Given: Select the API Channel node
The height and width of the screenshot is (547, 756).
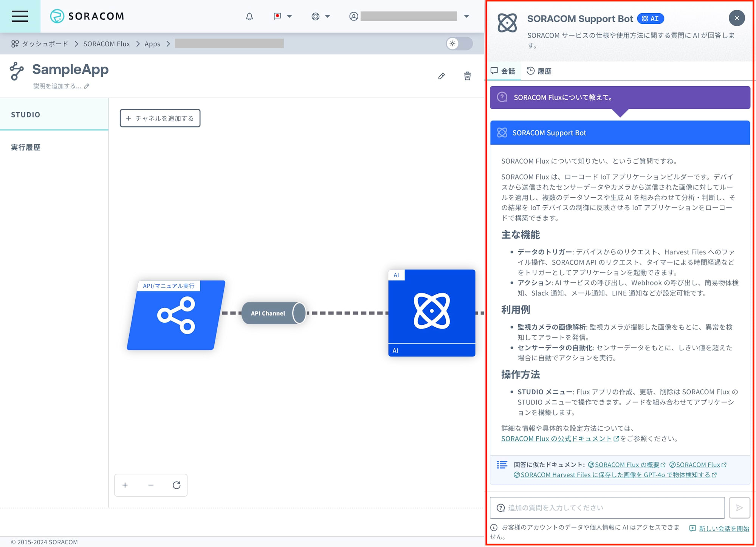Looking at the screenshot, I should click(x=274, y=313).
